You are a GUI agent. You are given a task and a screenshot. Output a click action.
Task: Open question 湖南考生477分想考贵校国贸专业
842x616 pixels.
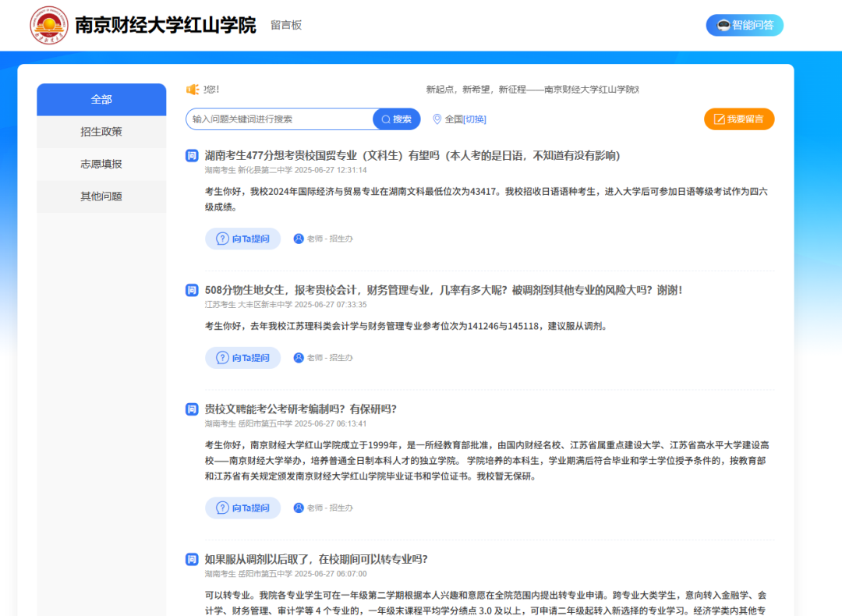pyautogui.click(x=412, y=156)
